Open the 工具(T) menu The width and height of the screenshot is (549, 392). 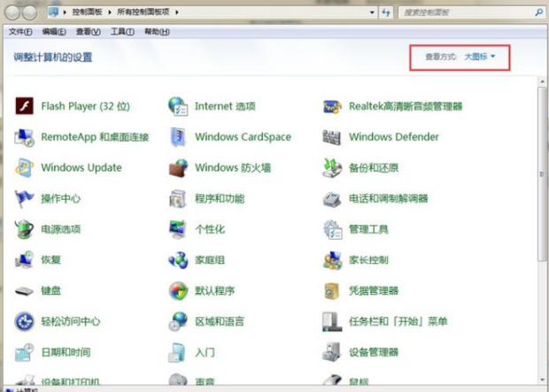122,32
